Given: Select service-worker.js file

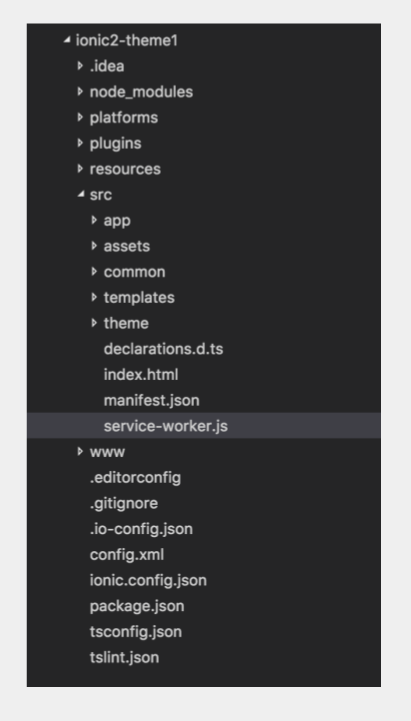Looking at the screenshot, I should pyautogui.click(x=204, y=426).
